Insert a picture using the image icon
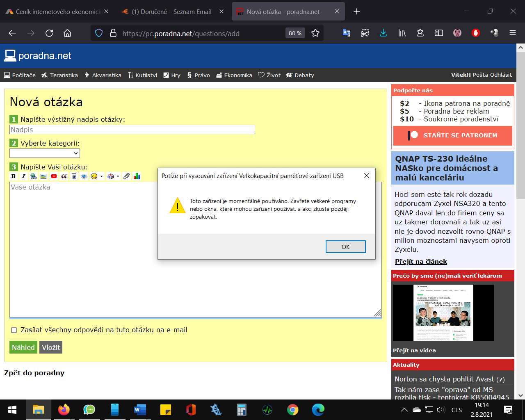This screenshot has width=525, height=420. [x=43, y=176]
